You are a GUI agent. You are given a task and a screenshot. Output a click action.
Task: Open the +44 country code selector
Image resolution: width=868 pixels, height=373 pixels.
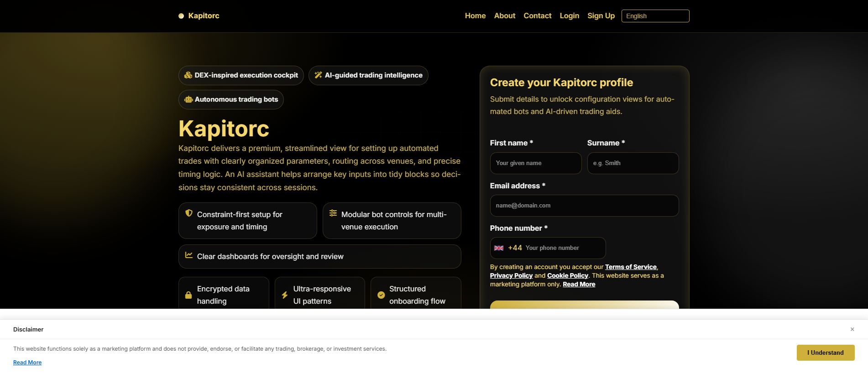click(508, 248)
